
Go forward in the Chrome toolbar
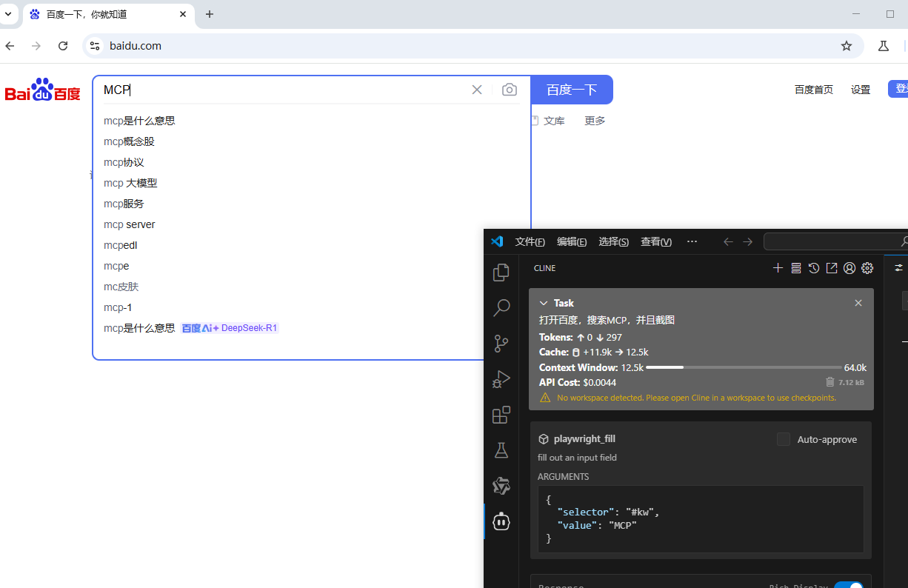(36, 46)
